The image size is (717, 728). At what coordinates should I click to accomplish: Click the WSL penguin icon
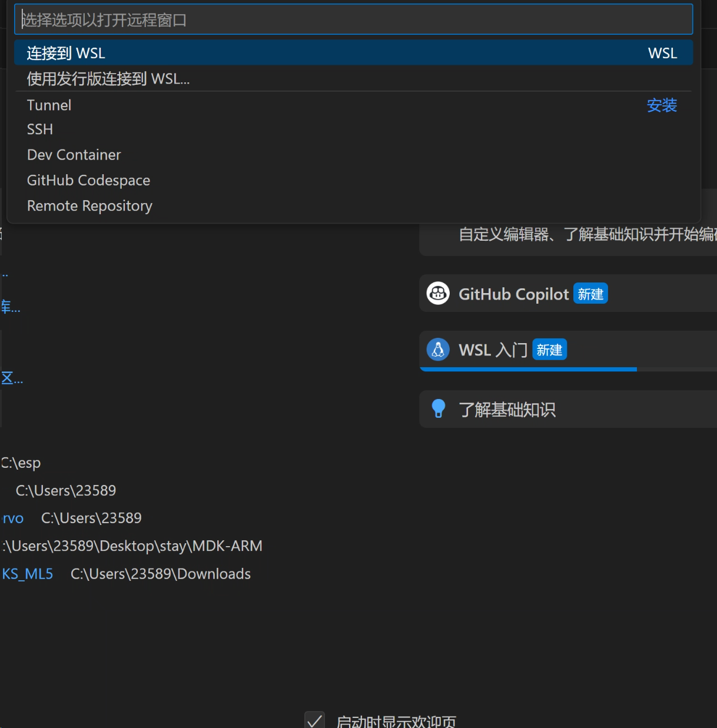(x=438, y=350)
